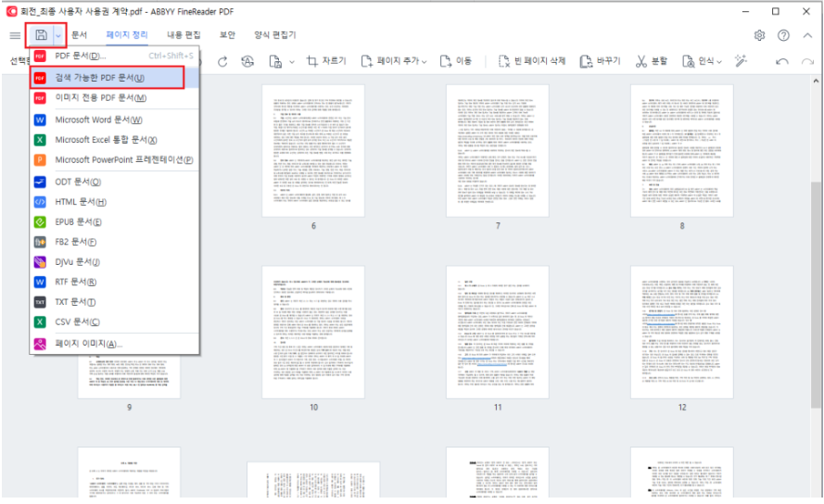Expand dropdown next to page correction icon

292,62
